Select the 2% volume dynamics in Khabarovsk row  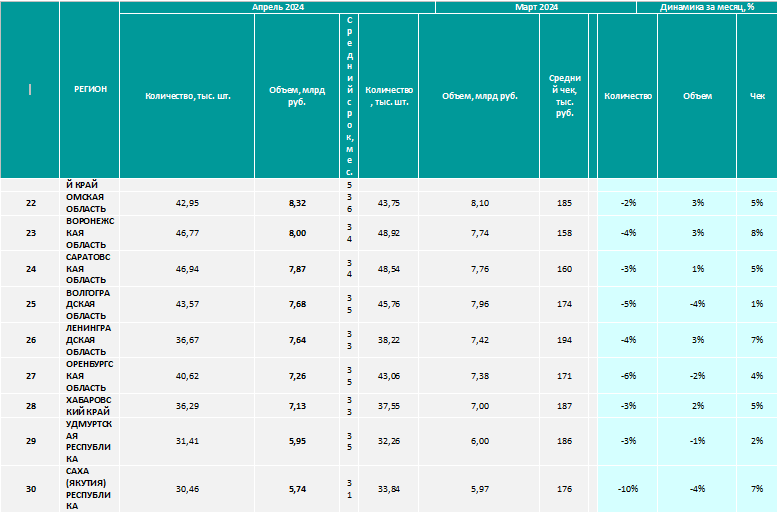[698, 406]
